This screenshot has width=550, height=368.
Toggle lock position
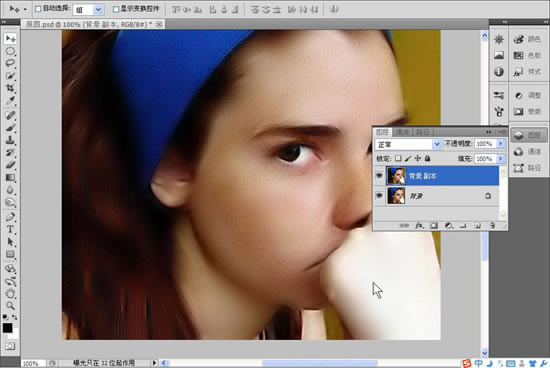click(x=418, y=159)
